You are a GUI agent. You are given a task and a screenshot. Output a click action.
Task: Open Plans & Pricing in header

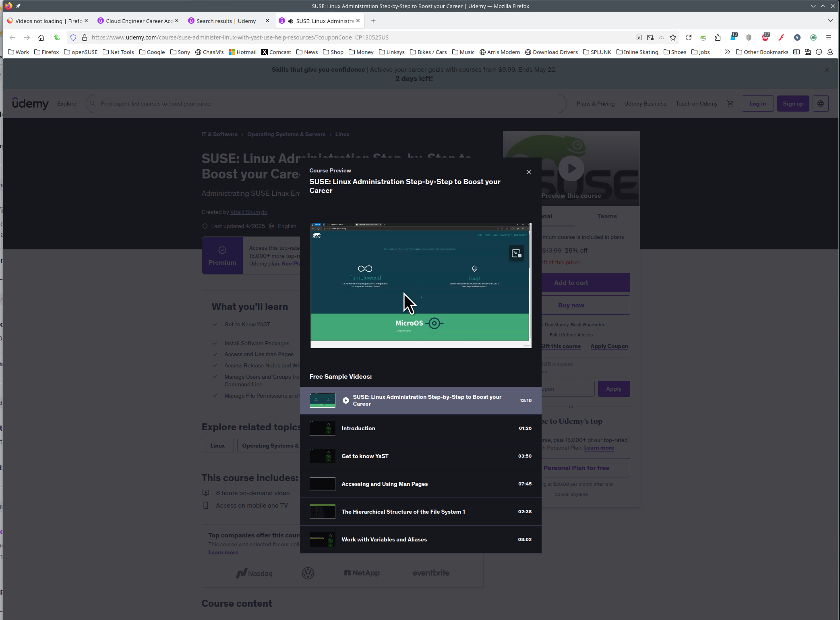[x=595, y=104]
